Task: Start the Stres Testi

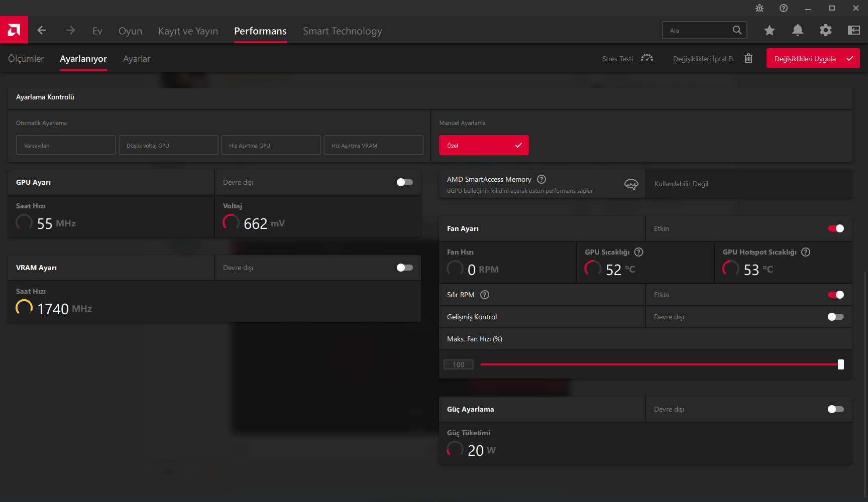Action: tap(617, 59)
